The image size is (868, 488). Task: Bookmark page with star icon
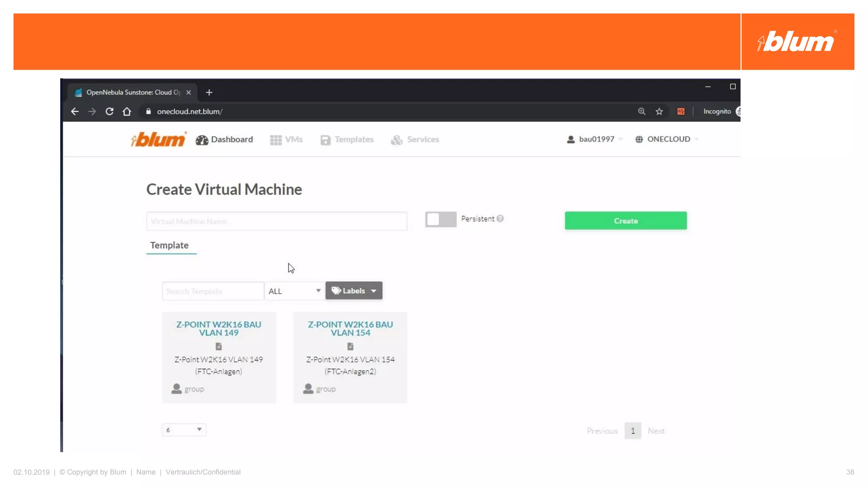[659, 111]
